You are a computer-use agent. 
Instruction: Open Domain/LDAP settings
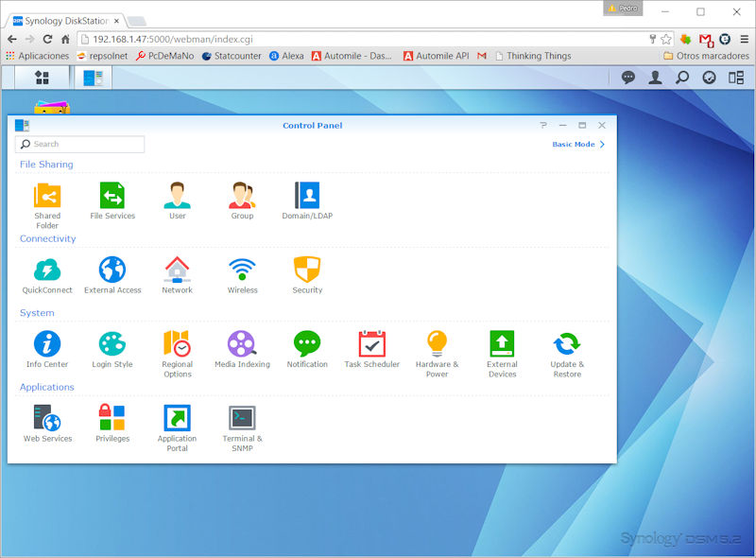307,201
